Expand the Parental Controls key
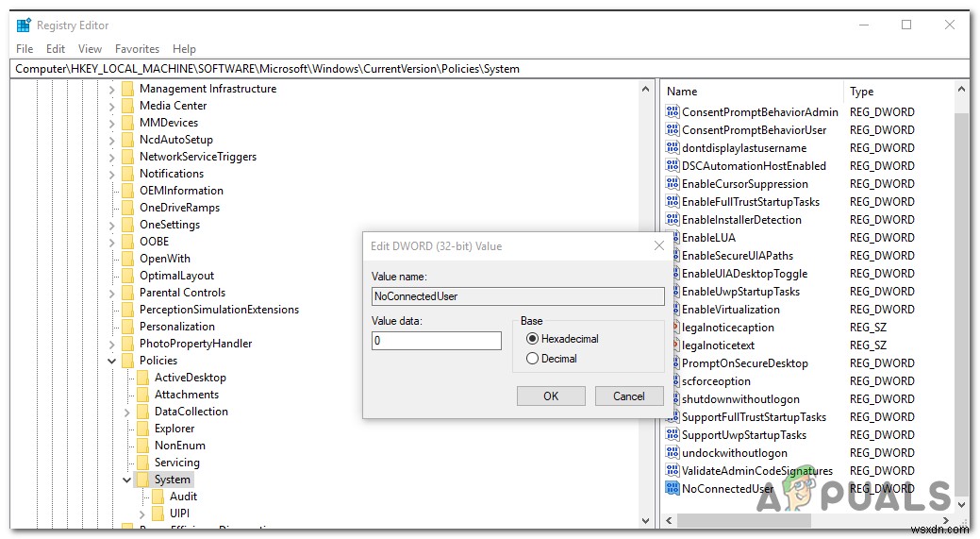 [x=112, y=294]
